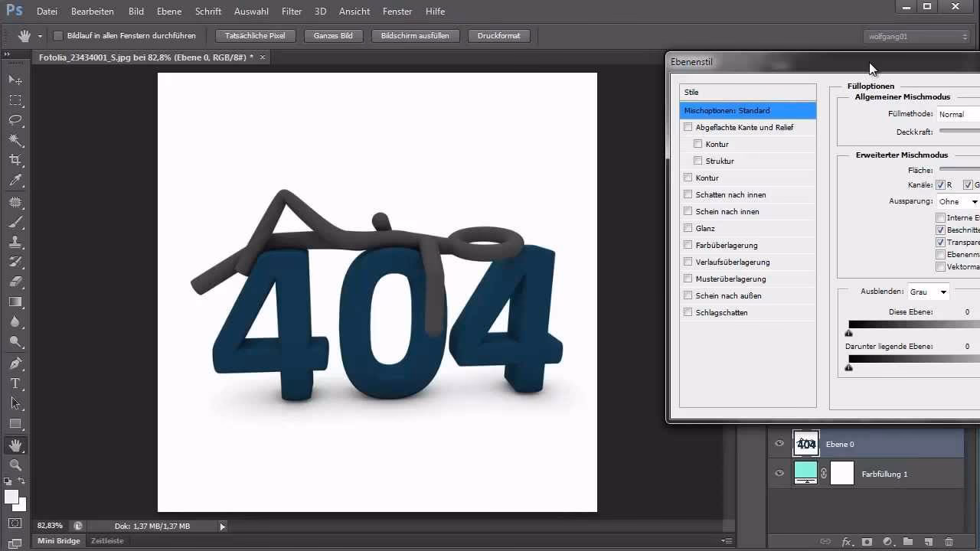
Task: Select Mischoptionen: Standard in the style list
Action: (x=747, y=110)
